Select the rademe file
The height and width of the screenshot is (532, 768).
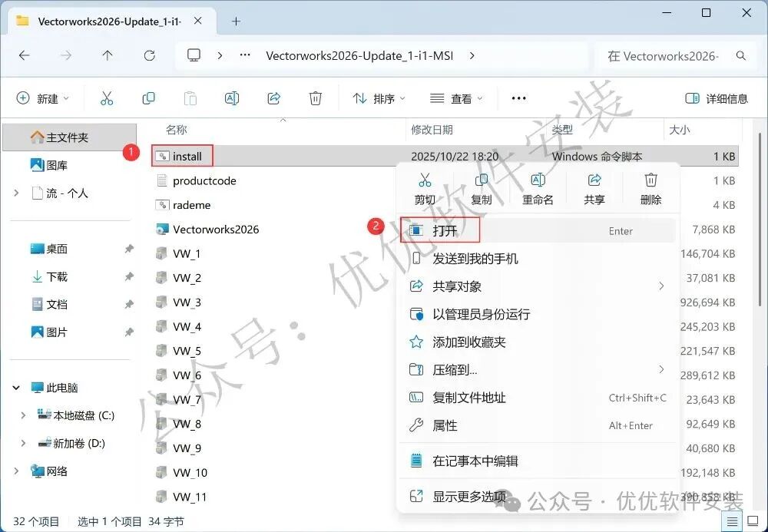click(191, 205)
